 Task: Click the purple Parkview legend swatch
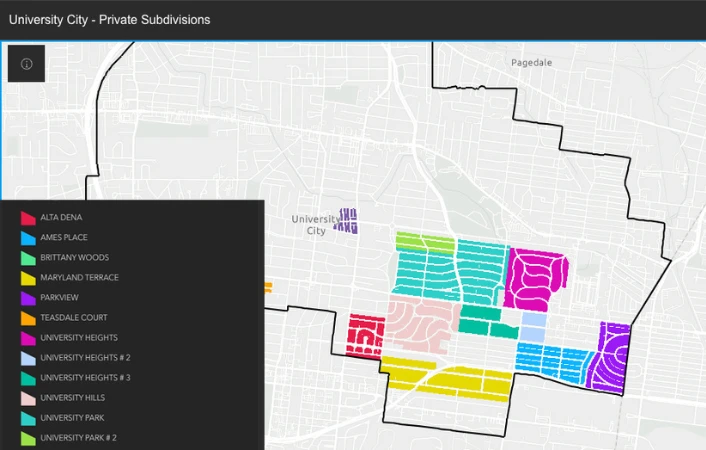click(x=28, y=298)
